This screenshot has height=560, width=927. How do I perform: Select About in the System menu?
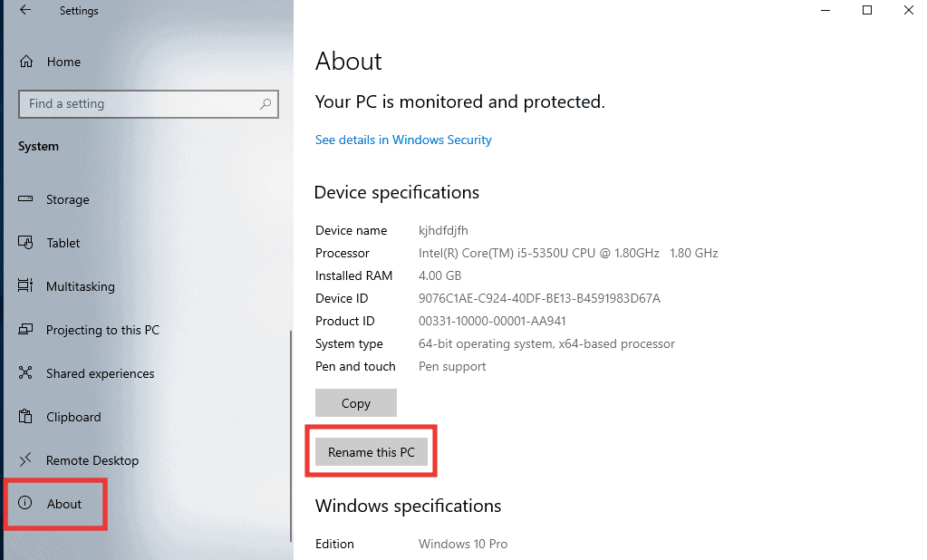click(63, 504)
